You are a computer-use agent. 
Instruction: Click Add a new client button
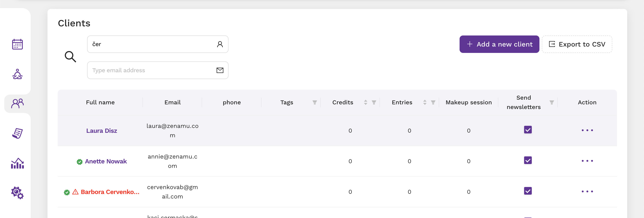(x=499, y=44)
